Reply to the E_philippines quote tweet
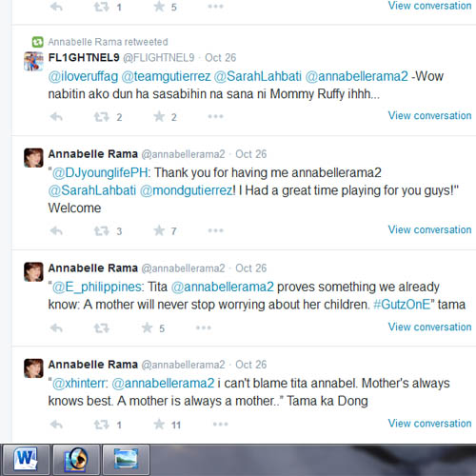Screen dimensions: 476x476 (x=56, y=327)
